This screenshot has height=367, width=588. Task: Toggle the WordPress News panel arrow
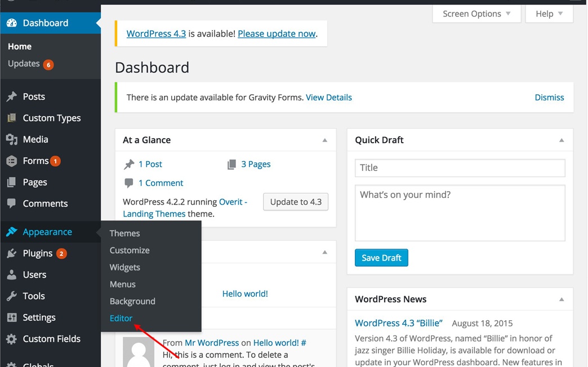click(561, 299)
